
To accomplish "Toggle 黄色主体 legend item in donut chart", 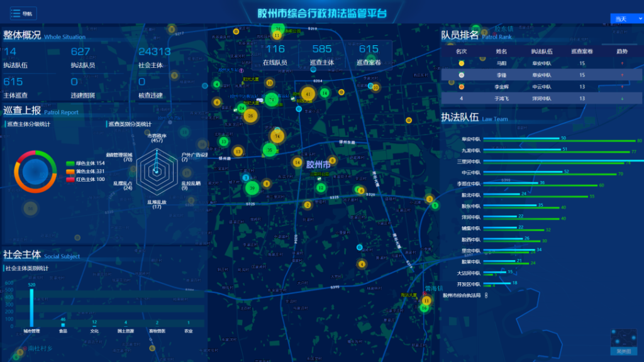I will tap(86, 171).
